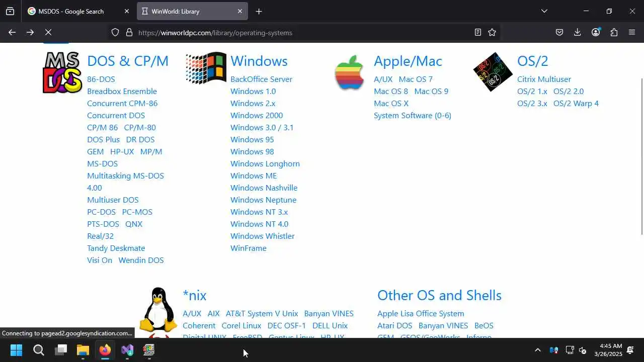Open the Citrix Multiuser link
Screen dimensions: 644x362
click(x=544, y=79)
